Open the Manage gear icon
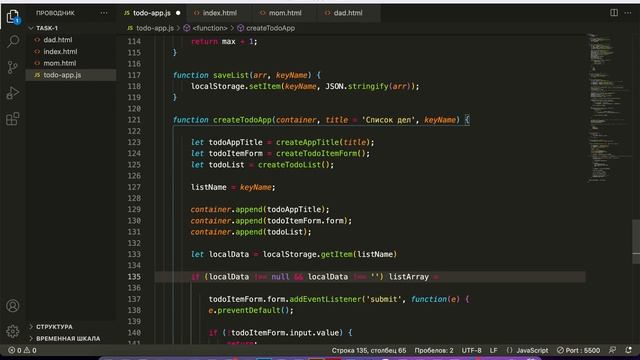 click(13, 331)
